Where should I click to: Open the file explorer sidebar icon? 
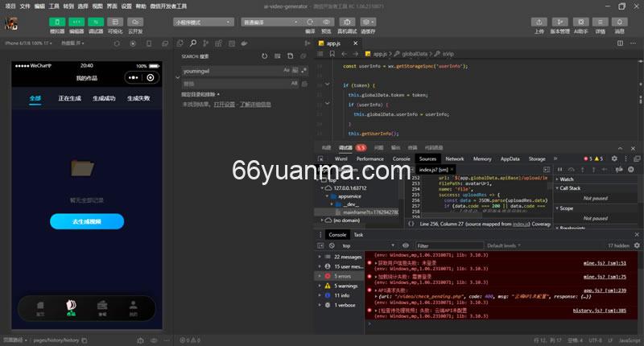[180, 43]
